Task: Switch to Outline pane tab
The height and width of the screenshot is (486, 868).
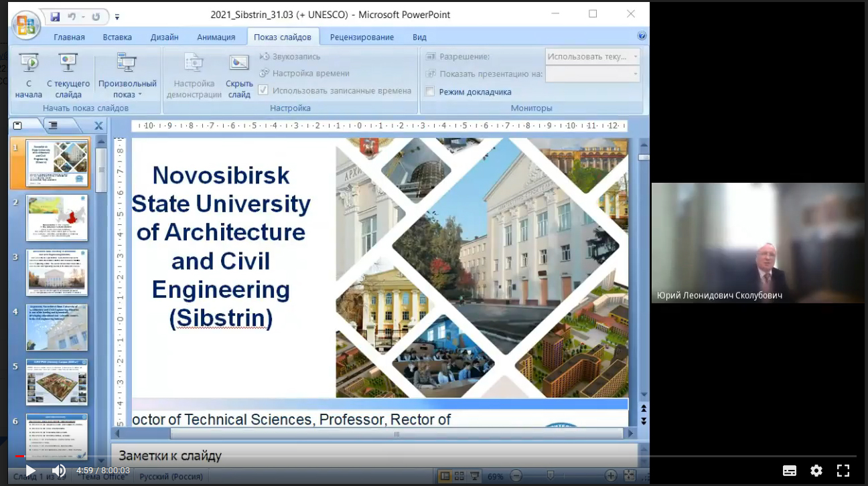Action: pyautogui.click(x=53, y=125)
